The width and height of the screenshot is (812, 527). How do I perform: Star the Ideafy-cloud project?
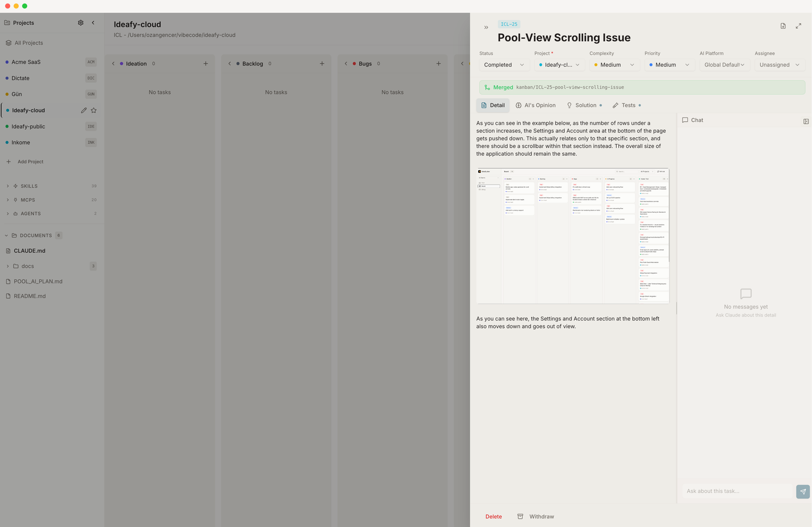[x=94, y=111]
